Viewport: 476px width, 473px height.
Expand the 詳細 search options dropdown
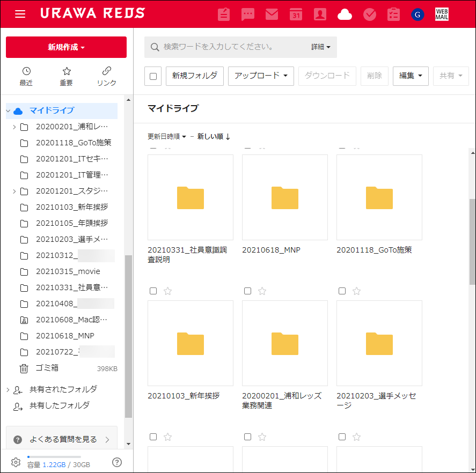[x=321, y=47]
